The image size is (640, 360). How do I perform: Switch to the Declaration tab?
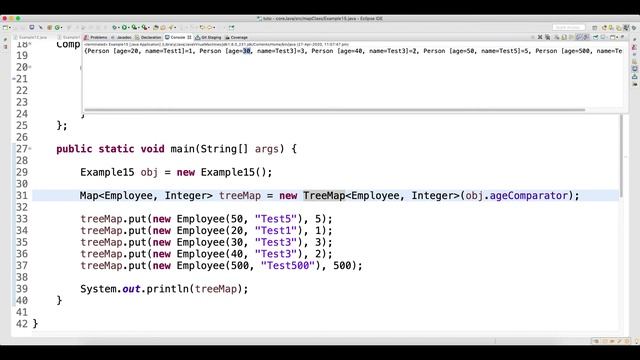point(148,37)
